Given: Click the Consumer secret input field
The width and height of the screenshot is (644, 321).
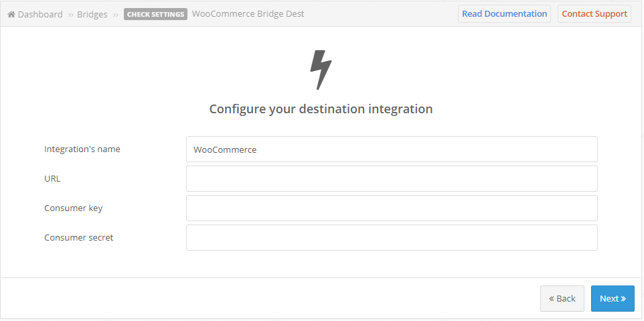Looking at the screenshot, I should (x=392, y=237).
